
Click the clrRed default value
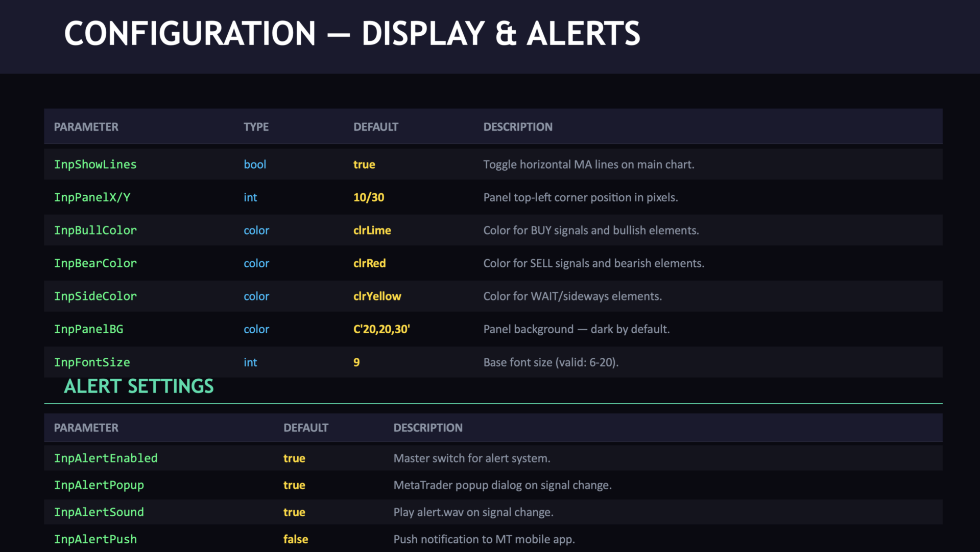[x=369, y=263]
